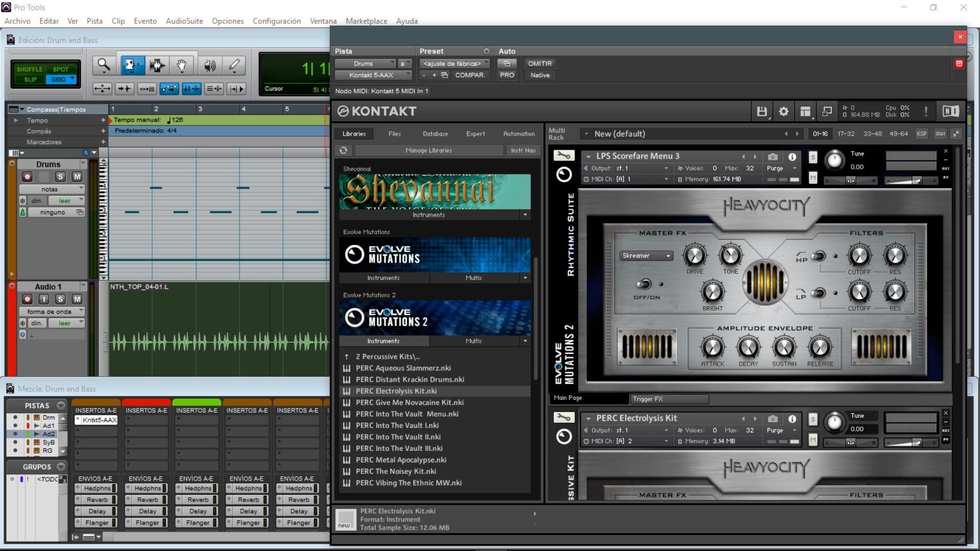Record-enable the Drums track
This screenshot has height=551, width=980.
(28, 177)
